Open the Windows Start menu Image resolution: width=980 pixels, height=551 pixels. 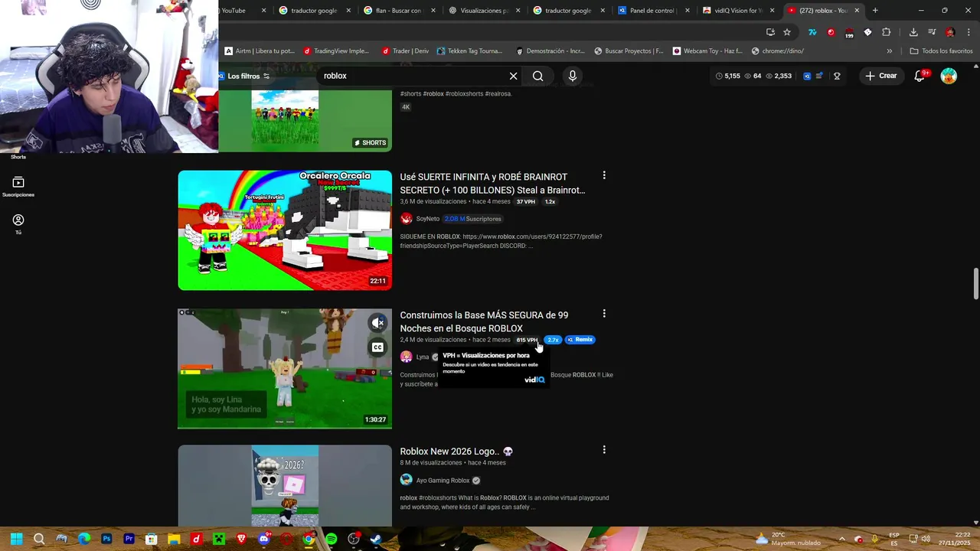tap(16, 539)
